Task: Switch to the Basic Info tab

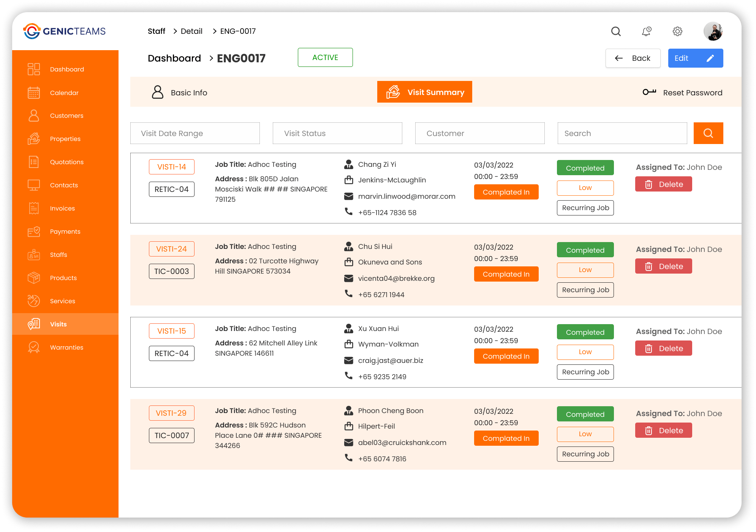Action: coord(179,92)
